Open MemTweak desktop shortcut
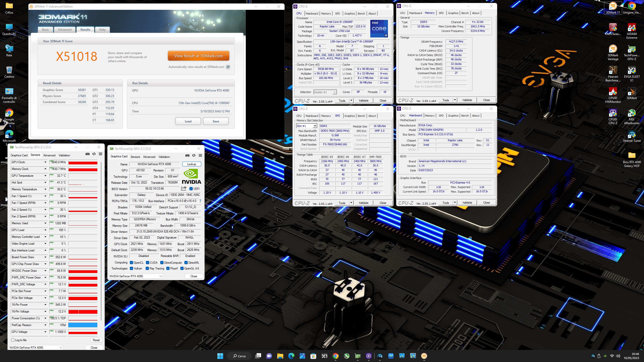644x362 pixels. [x=613, y=29]
